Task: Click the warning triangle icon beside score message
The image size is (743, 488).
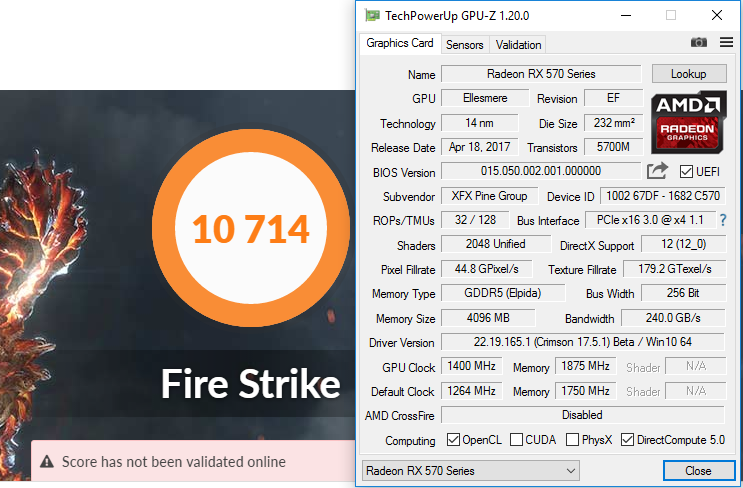Action: coord(47,461)
